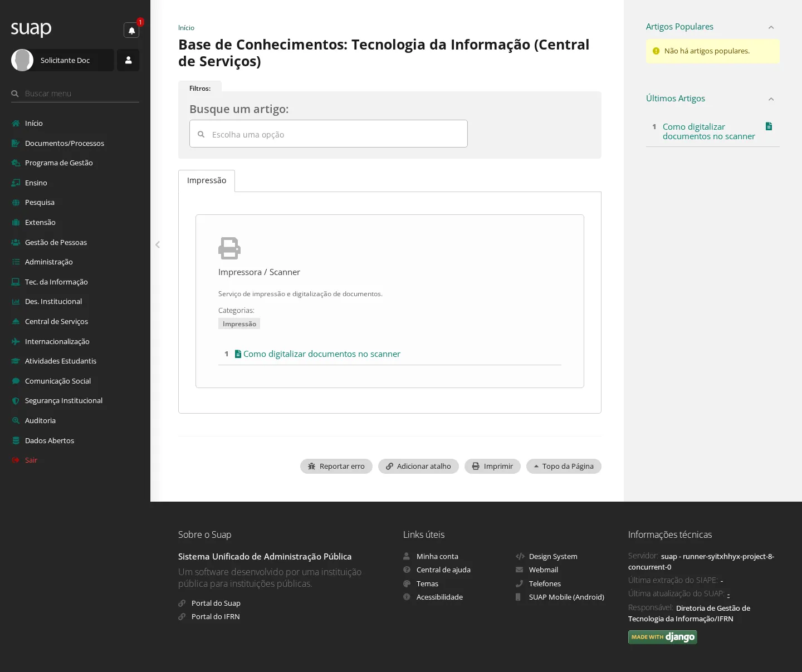Collapse the Últimos Artigos section

tap(771, 99)
